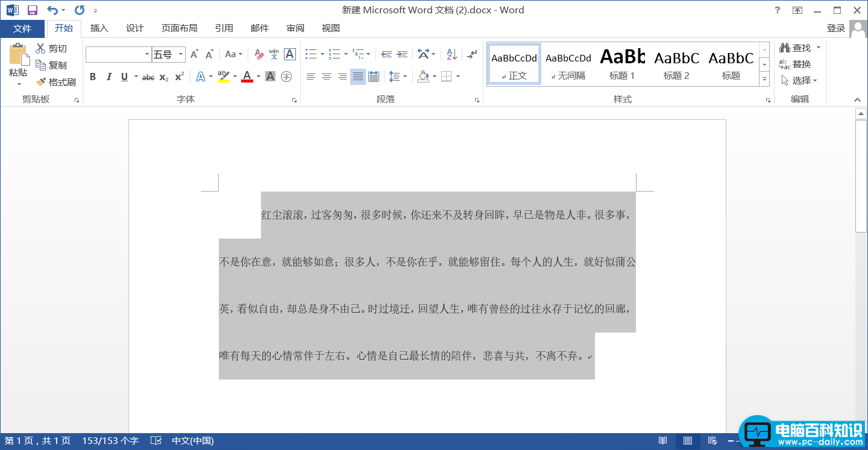Apply character shading icon
Image resolution: width=868 pixels, height=450 pixels.
pos(270,77)
